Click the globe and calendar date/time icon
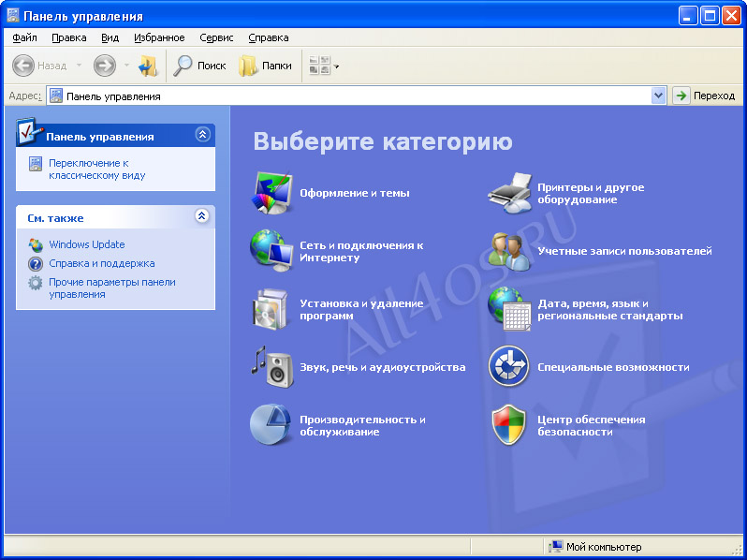The width and height of the screenshot is (747, 560). point(509,309)
